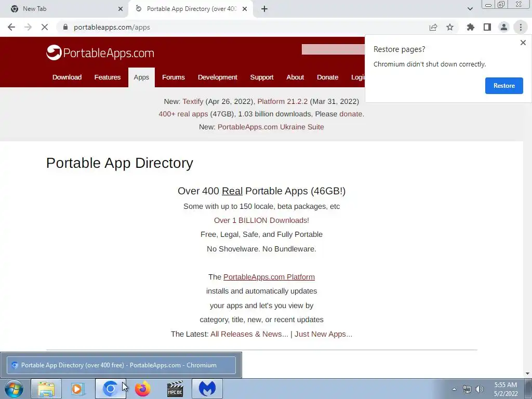Open the Support menu item

262,77
